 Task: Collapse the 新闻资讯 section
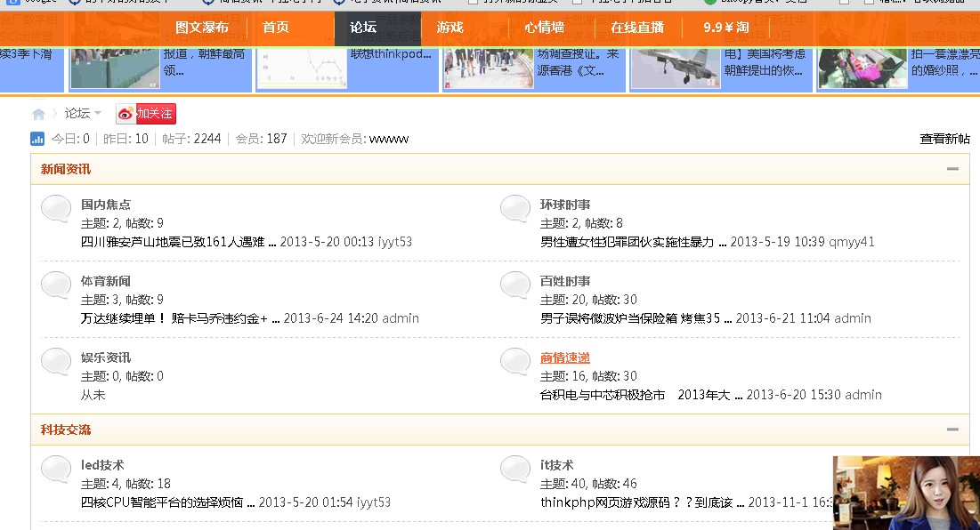coord(953,169)
